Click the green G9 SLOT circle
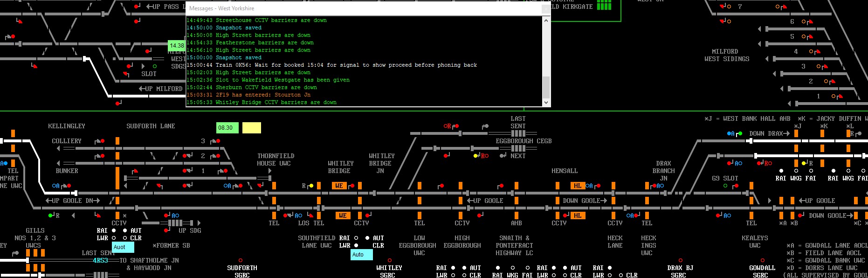 click(725, 186)
